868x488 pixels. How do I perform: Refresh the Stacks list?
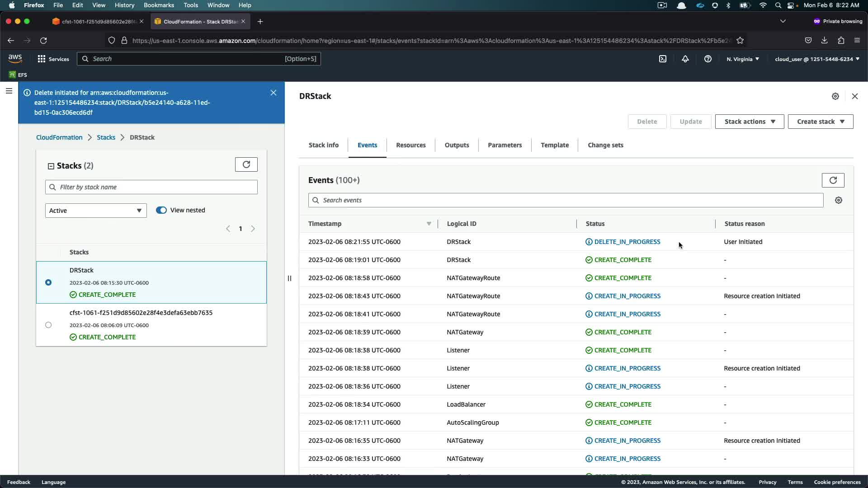(x=246, y=164)
